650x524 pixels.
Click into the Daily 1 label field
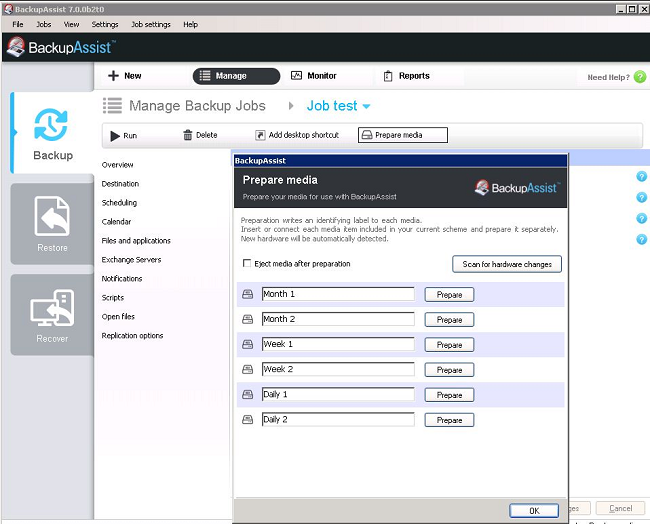click(338, 394)
